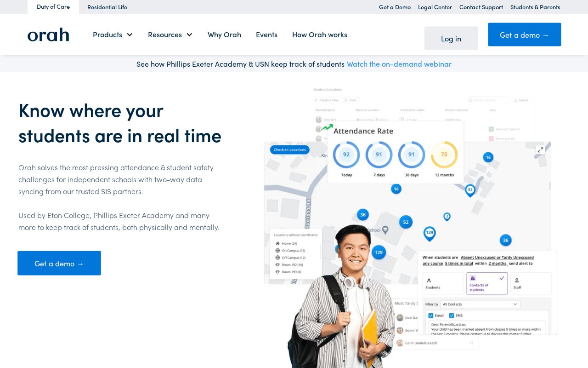588x368 pixels.
Task: Click the graduation cap icon beside Room 192
Action: pyautogui.click(x=277, y=264)
